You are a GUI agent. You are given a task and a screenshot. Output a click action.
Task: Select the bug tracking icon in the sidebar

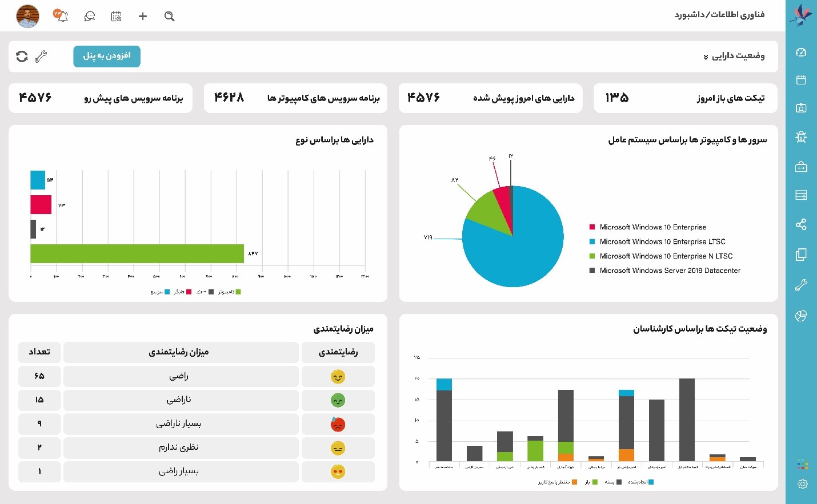click(802, 137)
